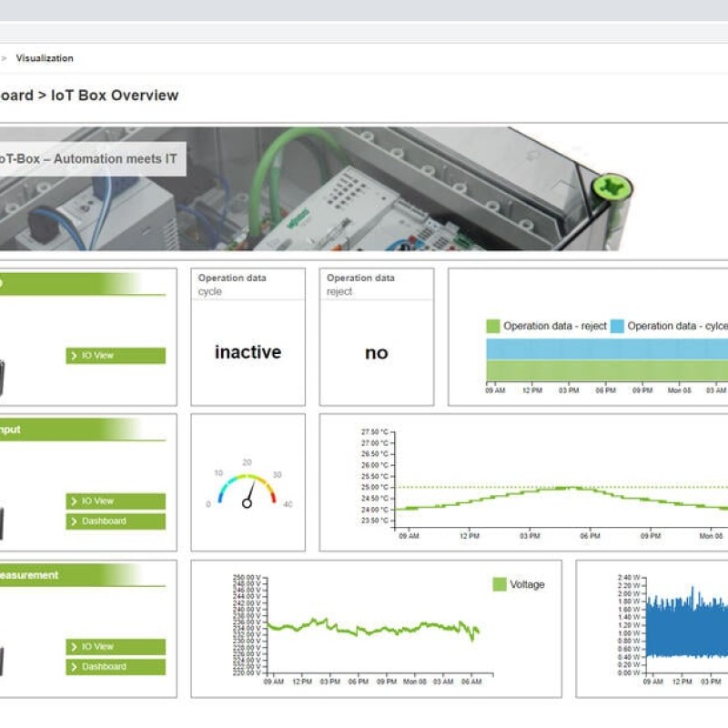728x728 pixels.
Task: Click the 'Automation meets IT' banner caption
Action: pos(91,159)
